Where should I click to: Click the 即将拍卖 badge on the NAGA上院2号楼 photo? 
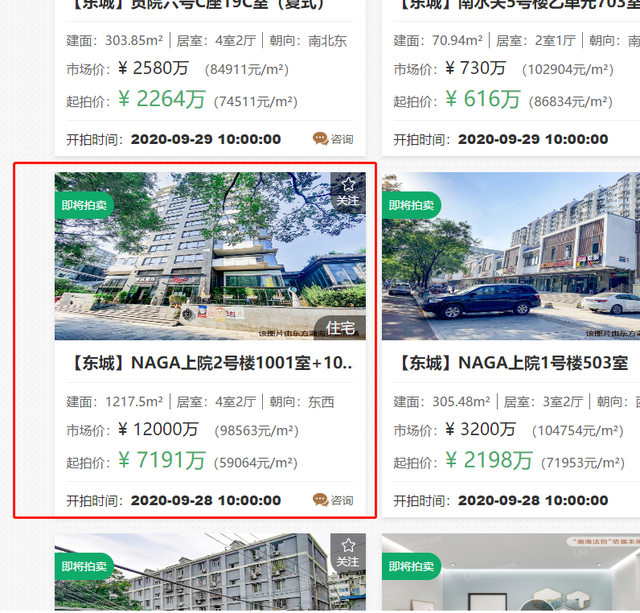click(x=84, y=205)
